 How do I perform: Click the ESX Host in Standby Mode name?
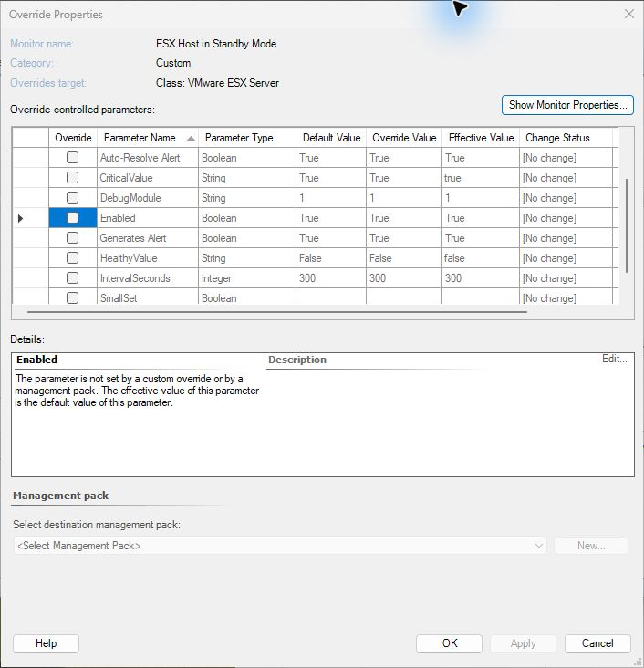(216, 44)
